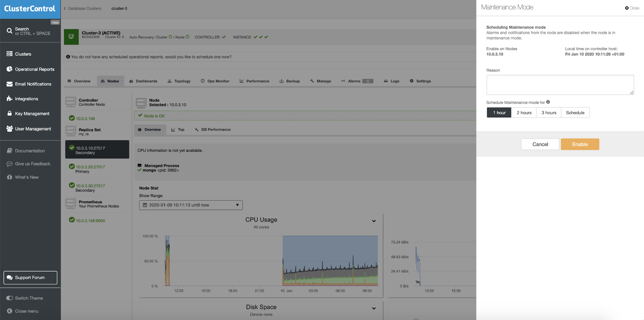Open the Backup tab
Image resolution: width=644 pixels, height=320 pixels.
(x=289, y=81)
